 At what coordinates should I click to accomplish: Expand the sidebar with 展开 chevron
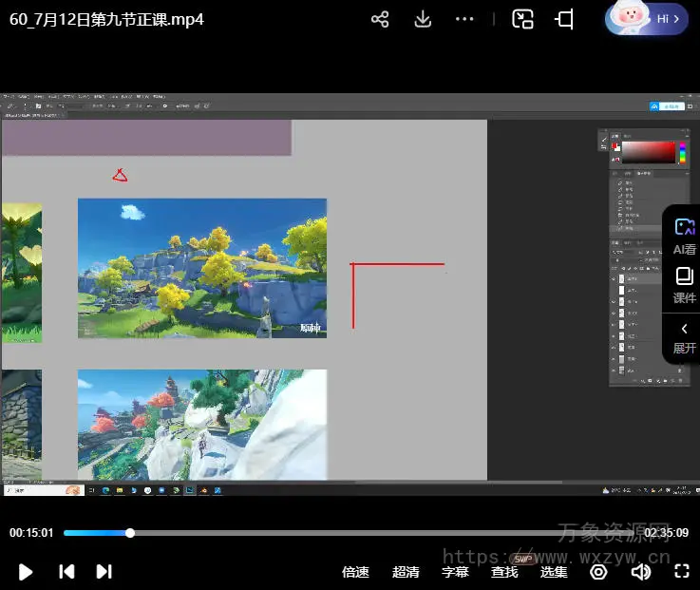[684, 337]
